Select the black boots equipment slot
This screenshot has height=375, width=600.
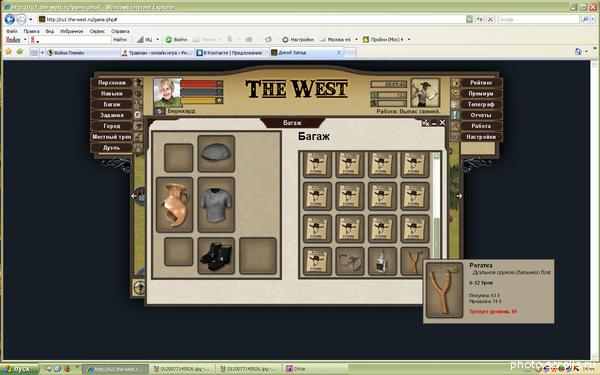216,256
